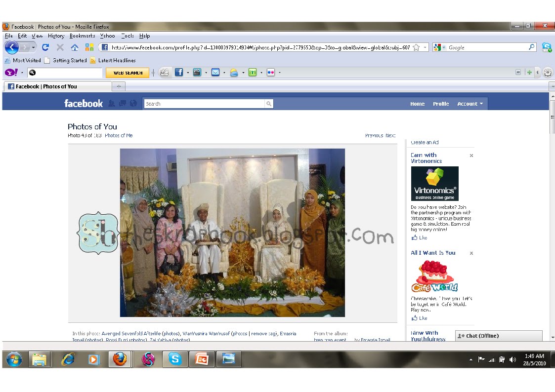Open the File menu
555x392 pixels.
(x=9, y=36)
